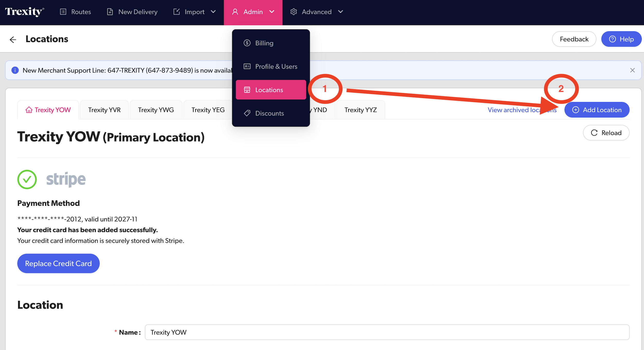Click the Advanced gear icon

[293, 12]
